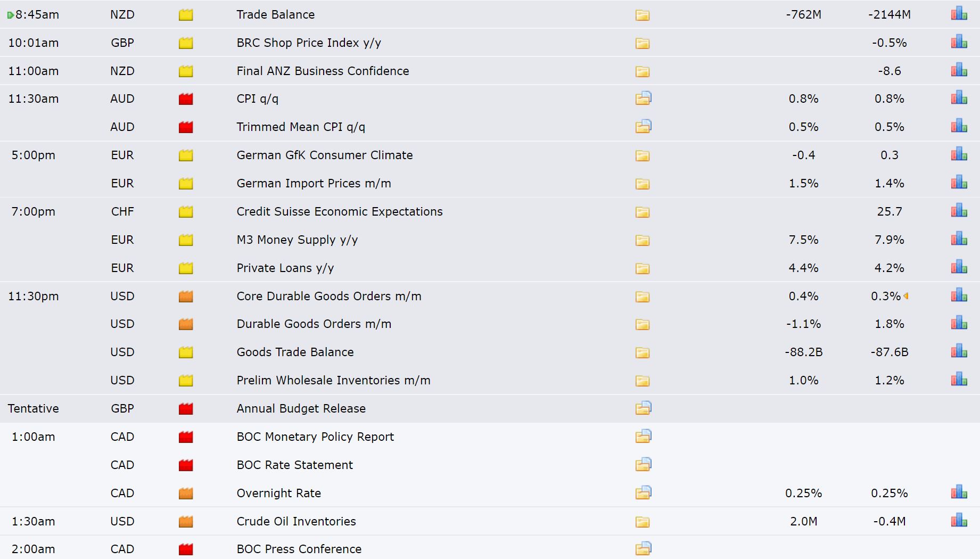Open detail folder for Overnight Rate
Viewport: 980px width, 559px height.
(643, 492)
